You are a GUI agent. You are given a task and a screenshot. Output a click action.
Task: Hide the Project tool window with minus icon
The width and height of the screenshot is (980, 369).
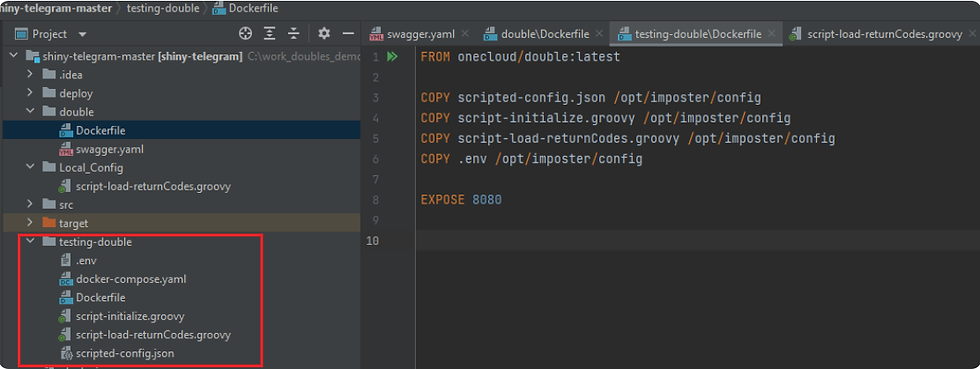(x=348, y=34)
